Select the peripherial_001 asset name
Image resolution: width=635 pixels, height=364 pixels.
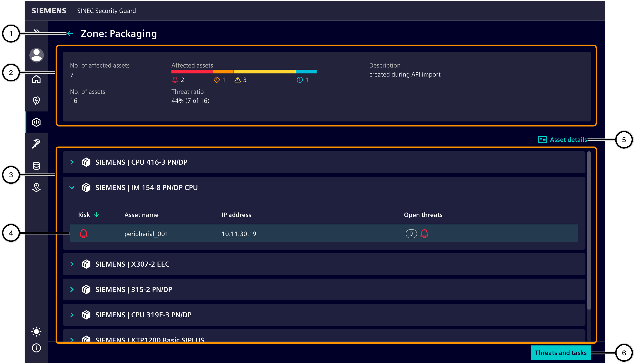146,234
